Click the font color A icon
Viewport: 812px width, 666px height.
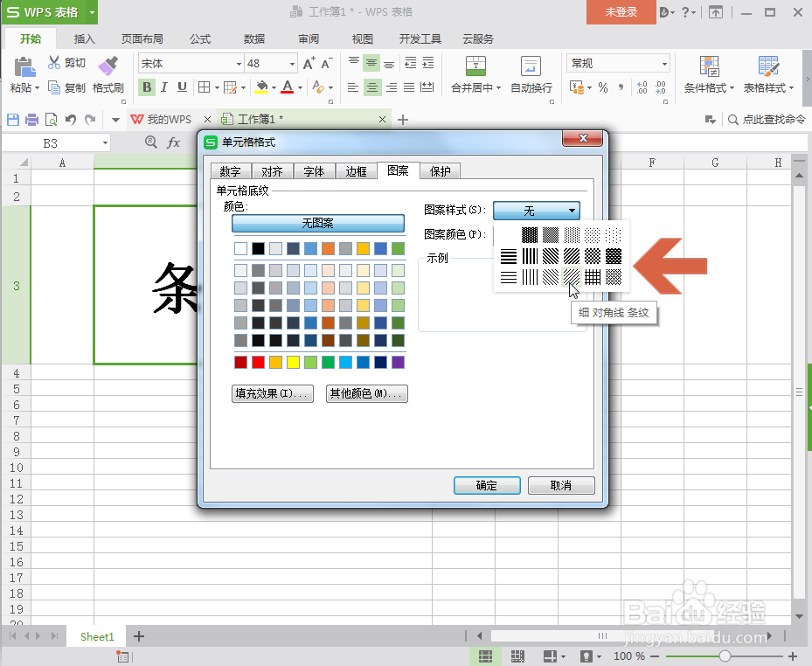click(288, 87)
